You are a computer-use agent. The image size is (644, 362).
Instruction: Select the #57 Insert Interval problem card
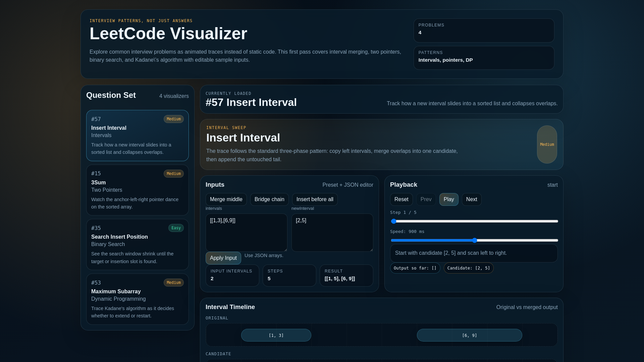[x=138, y=135]
